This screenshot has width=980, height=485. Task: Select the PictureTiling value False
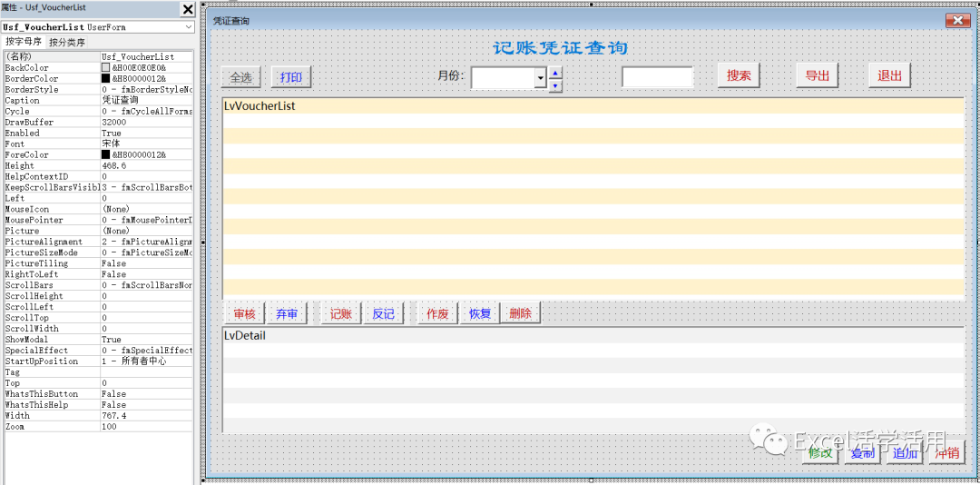[x=147, y=263]
